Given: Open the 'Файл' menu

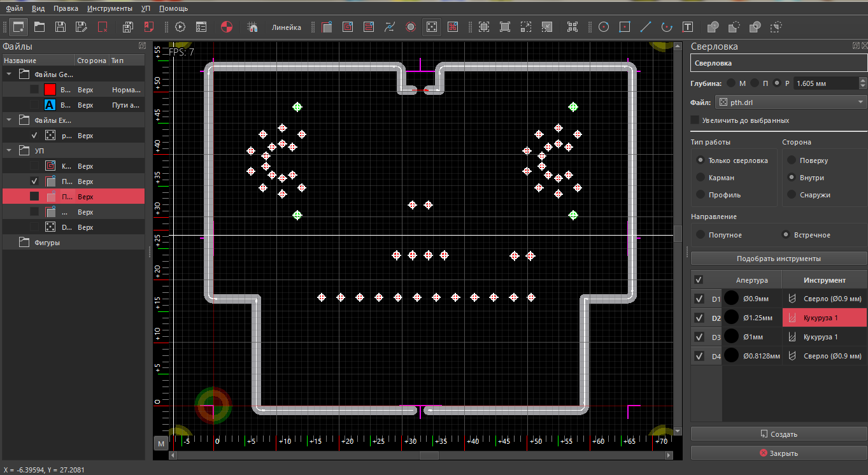Looking at the screenshot, I should click(x=15, y=8).
